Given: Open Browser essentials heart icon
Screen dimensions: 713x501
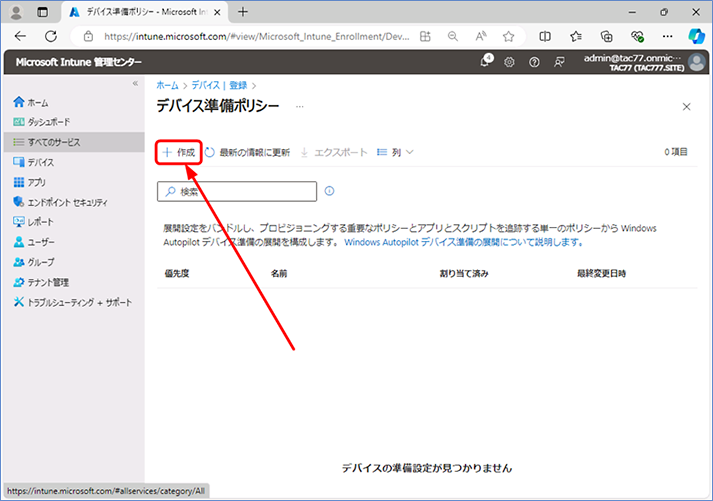Looking at the screenshot, I should coord(637,36).
